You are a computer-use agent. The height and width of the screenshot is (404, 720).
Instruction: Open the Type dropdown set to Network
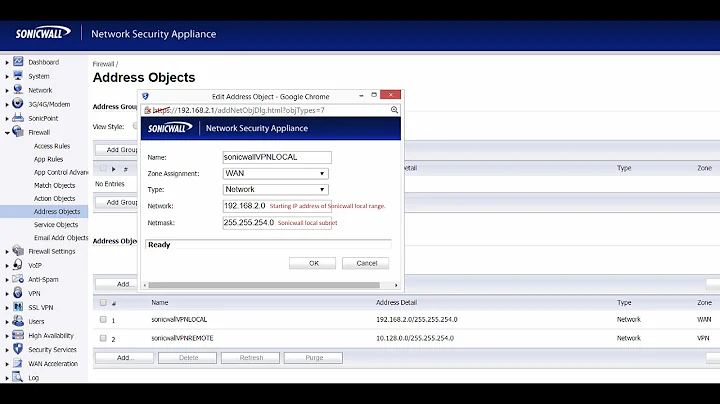pos(276,190)
